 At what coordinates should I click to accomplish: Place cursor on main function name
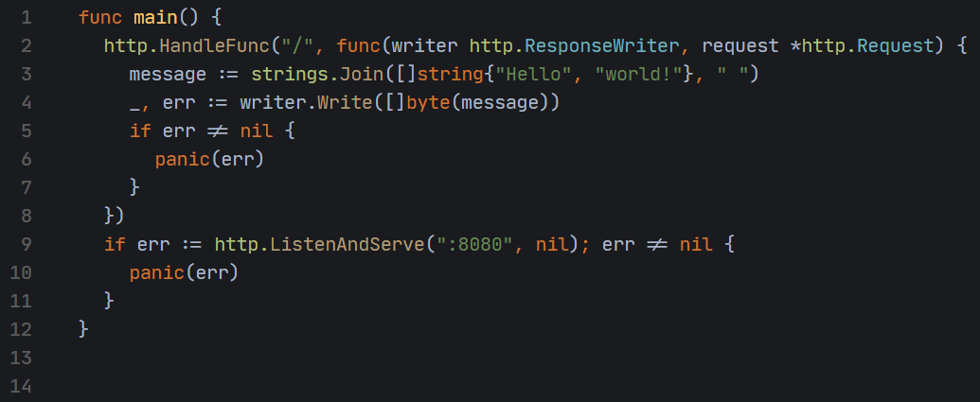click(x=156, y=17)
